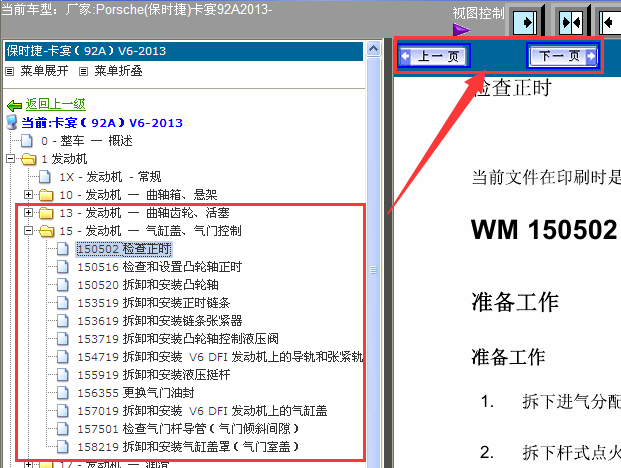Viewport: 621px width, 468px height.
Task: Expand the 13 - 发动机 曲轴齿轮、活塞 folder
Action: pos(28,213)
